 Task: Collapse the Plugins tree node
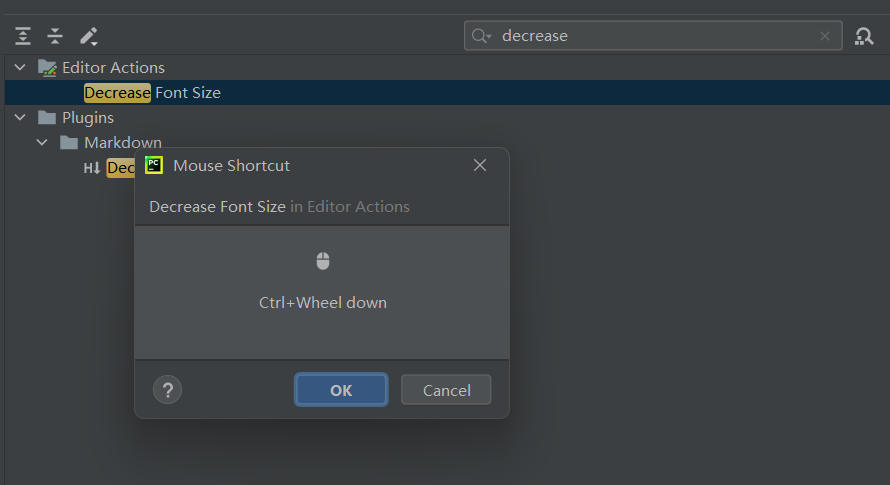point(20,118)
